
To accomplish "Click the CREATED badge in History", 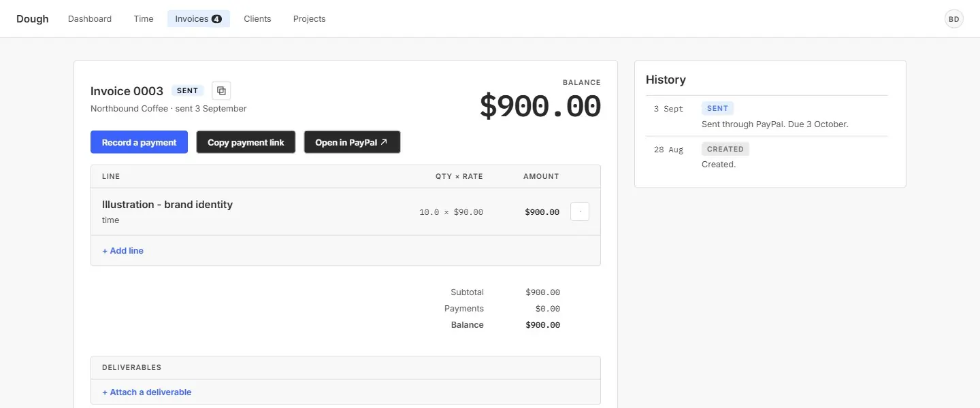I will 725,149.
